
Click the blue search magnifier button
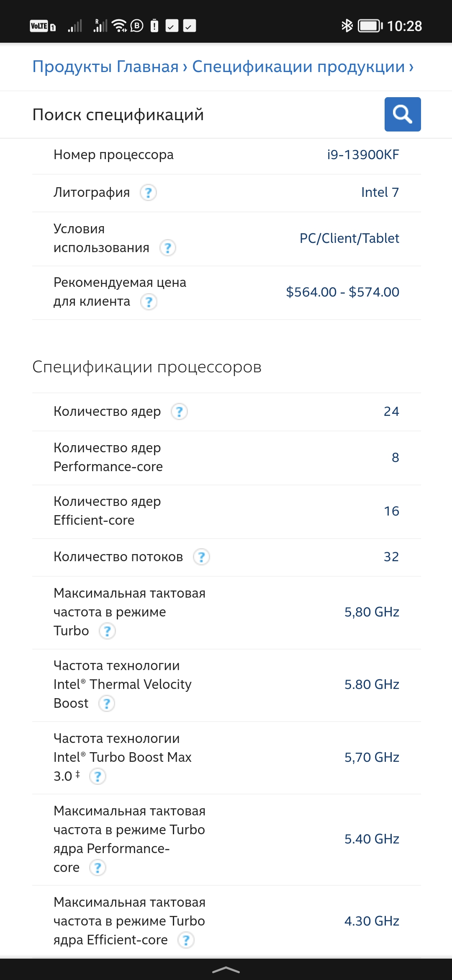[x=403, y=114]
